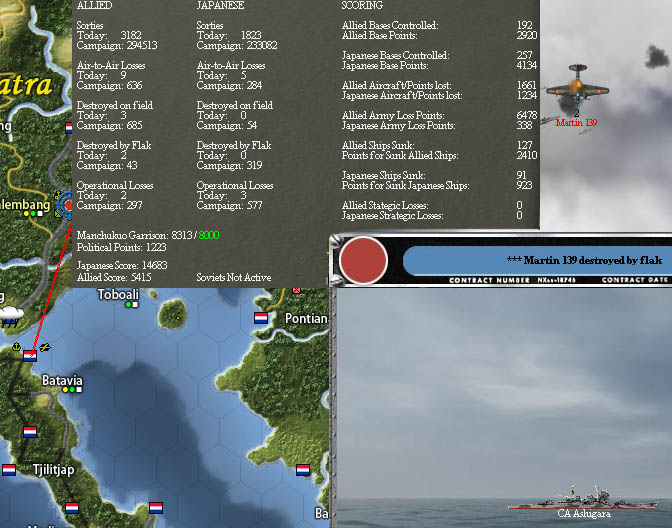The height and width of the screenshot is (528, 672).
Task: Click Allied 'Operational Losses' heading
Action: point(115,186)
